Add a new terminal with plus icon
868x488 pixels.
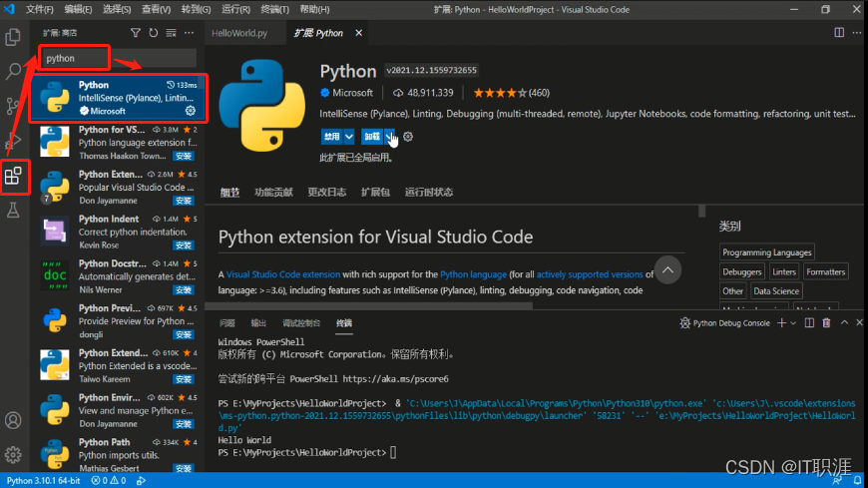click(781, 323)
